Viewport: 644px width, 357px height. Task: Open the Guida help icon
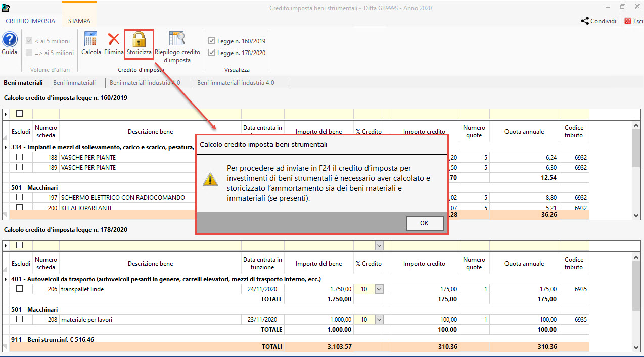click(x=10, y=40)
